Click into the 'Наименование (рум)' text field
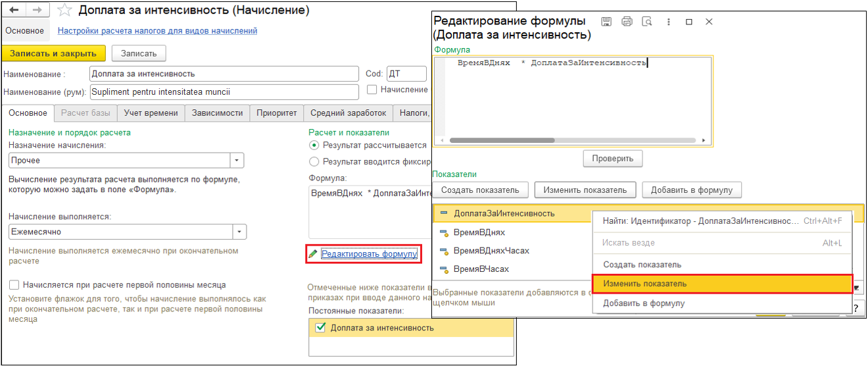Viewport: 868px width, 366px height. pyautogui.click(x=224, y=92)
